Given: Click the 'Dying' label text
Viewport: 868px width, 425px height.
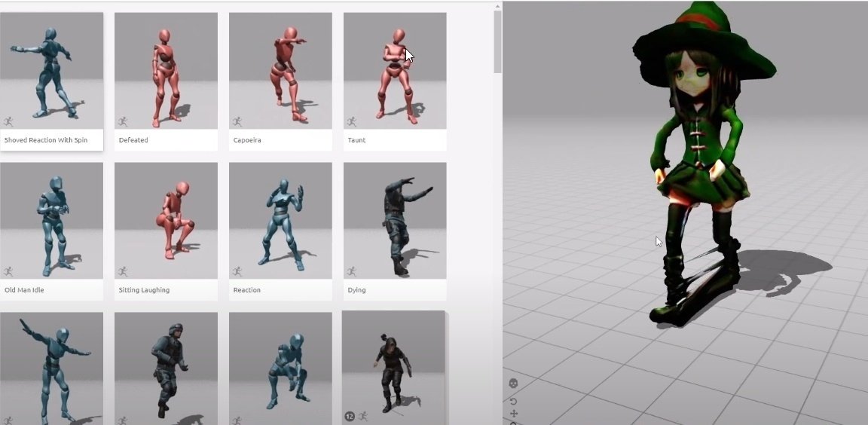Looking at the screenshot, I should click(x=356, y=290).
